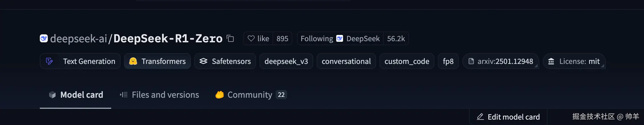644x125 pixels.
Task: Click the License bank building icon
Action: click(551, 61)
